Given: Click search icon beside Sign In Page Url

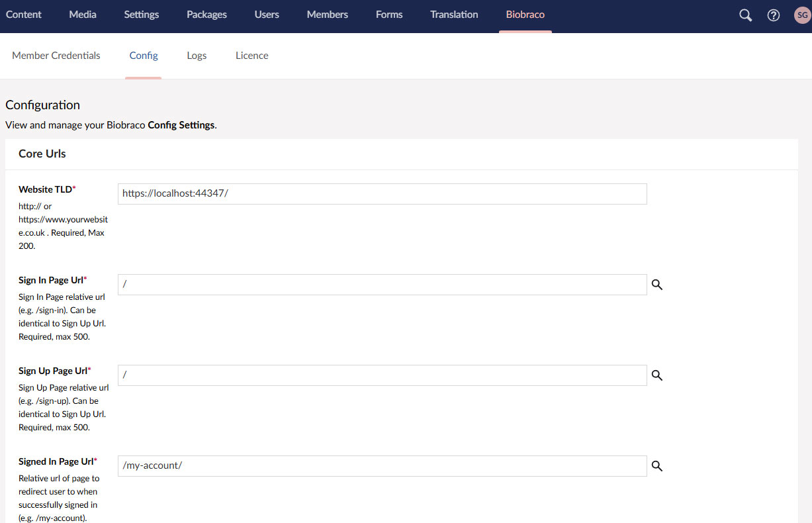Looking at the screenshot, I should 657,285.
